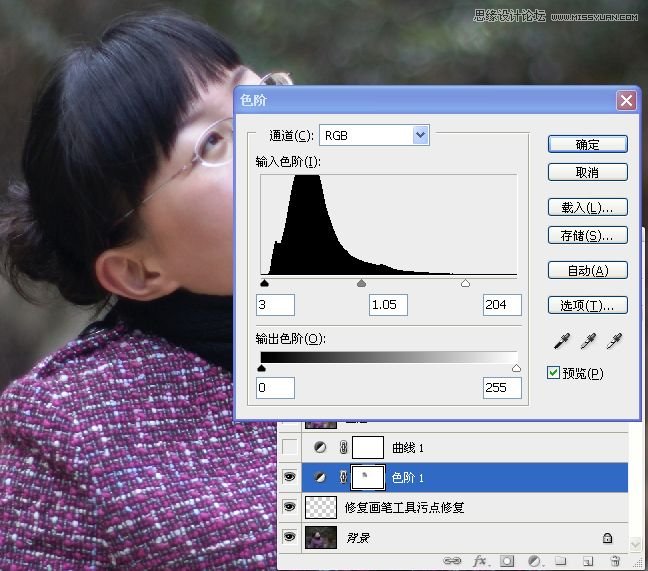Click the 存储(S)... button
The height and width of the screenshot is (571, 648).
point(588,236)
